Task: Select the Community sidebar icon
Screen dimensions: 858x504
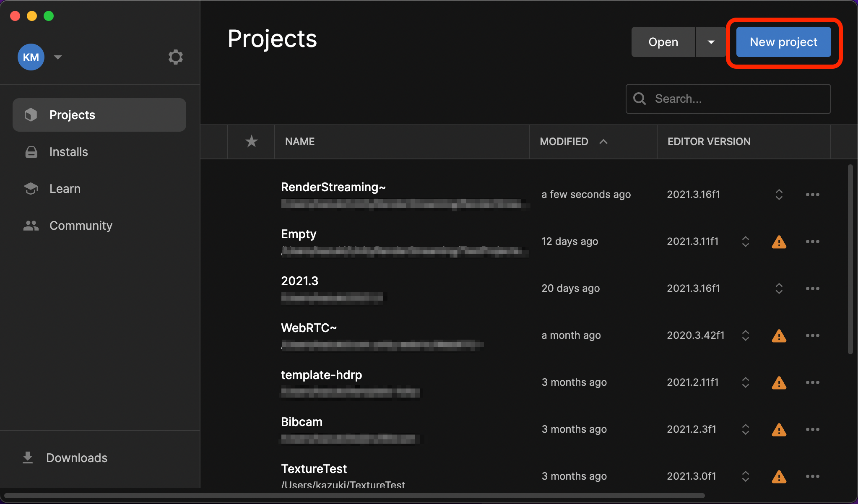Action: click(x=30, y=226)
